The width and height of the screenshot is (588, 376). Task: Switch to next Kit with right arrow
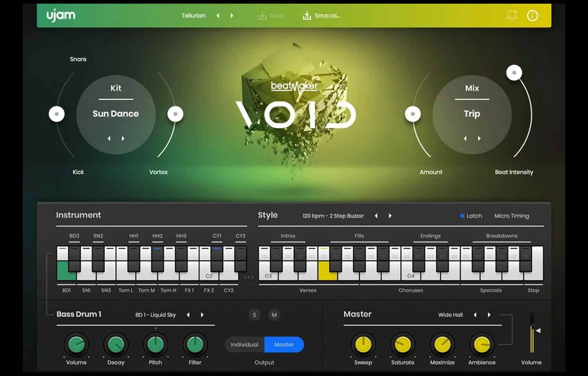click(123, 138)
